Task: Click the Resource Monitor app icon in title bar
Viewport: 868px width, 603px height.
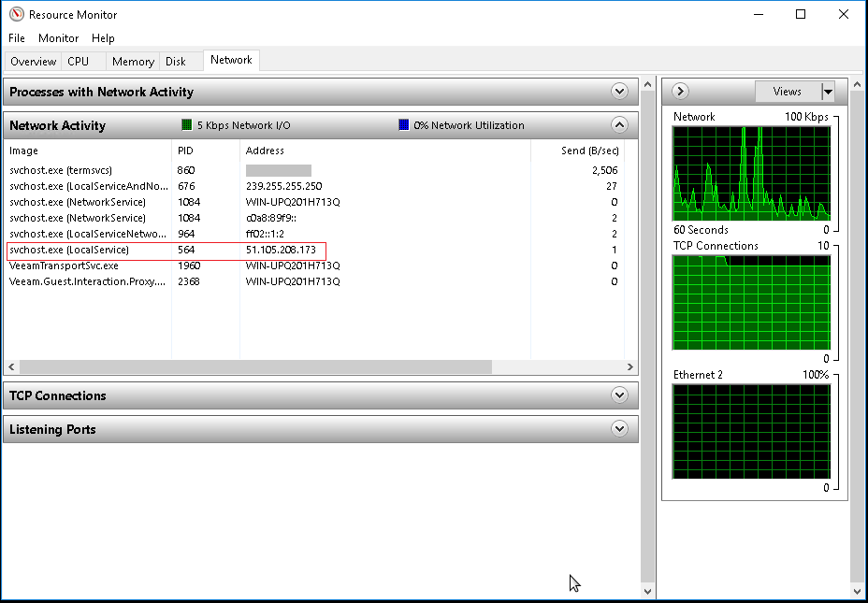Action: click(17, 14)
